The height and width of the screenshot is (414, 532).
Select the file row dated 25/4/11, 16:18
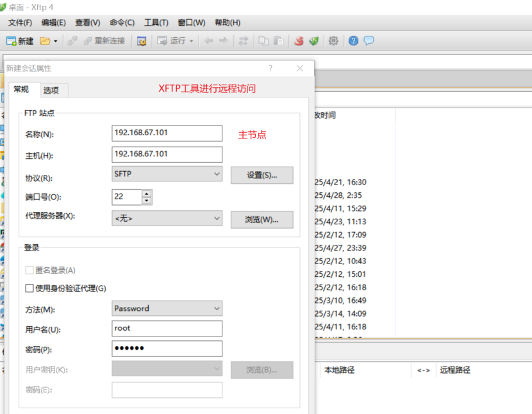click(340, 327)
